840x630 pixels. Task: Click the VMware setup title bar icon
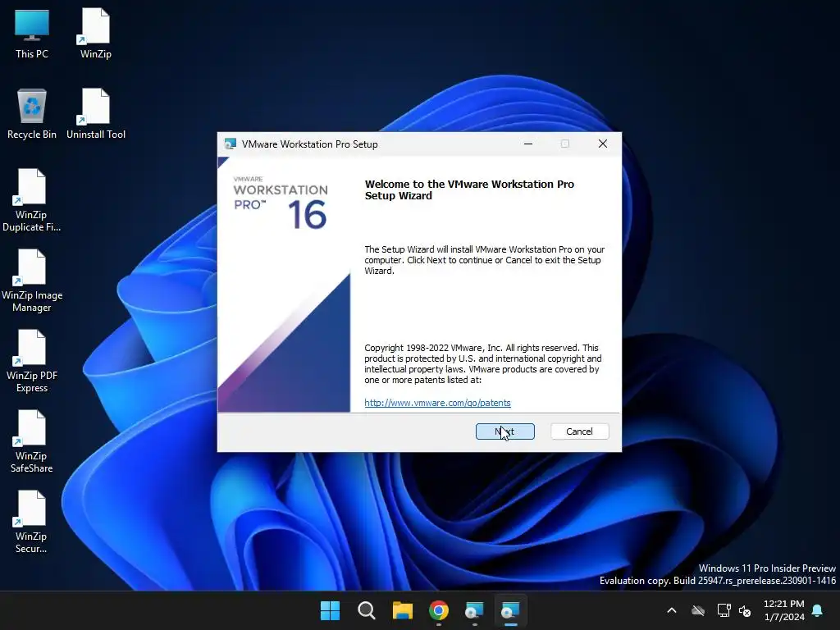coord(231,144)
